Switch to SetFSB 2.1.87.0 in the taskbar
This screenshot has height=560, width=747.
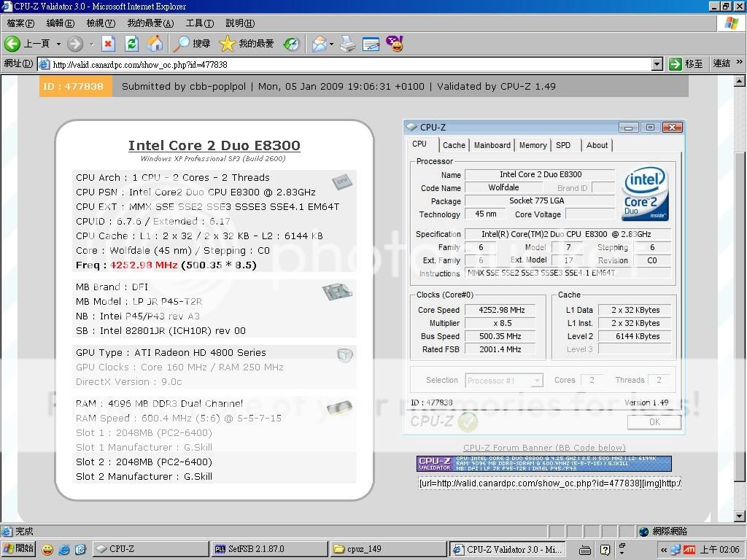269,549
